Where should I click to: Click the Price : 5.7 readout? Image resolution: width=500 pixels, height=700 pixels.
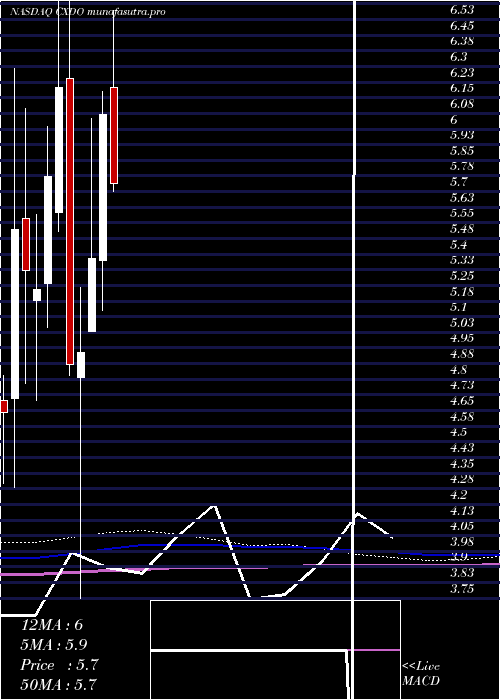coord(59,665)
